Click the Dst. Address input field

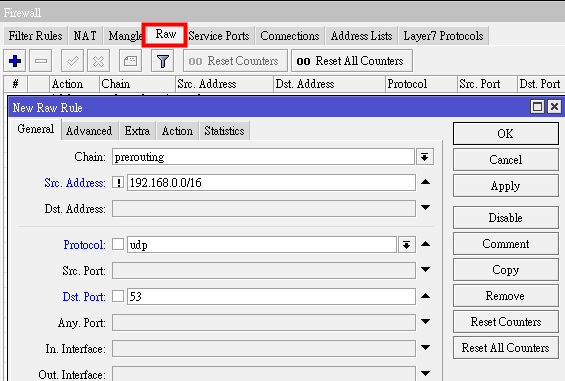tap(264, 209)
